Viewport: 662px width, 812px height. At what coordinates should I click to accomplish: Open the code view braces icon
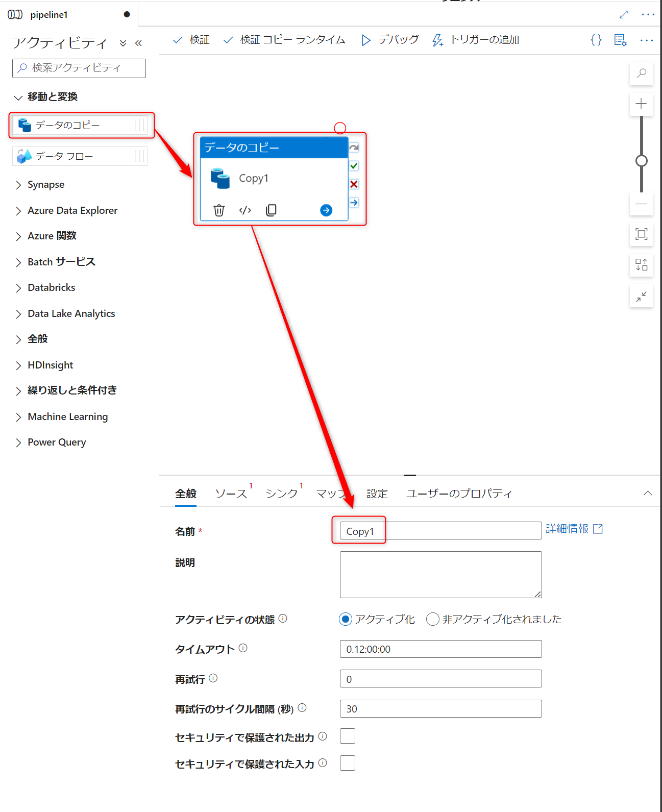[596, 40]
